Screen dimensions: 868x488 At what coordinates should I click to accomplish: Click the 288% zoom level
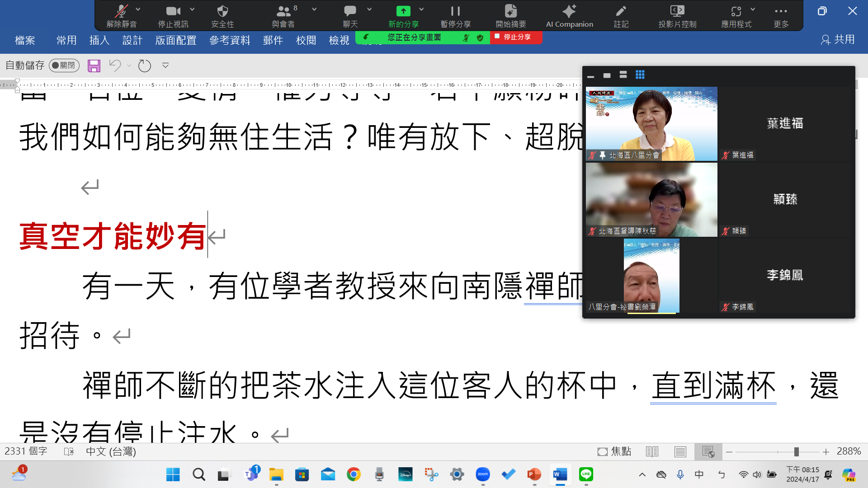pos(849,451)
